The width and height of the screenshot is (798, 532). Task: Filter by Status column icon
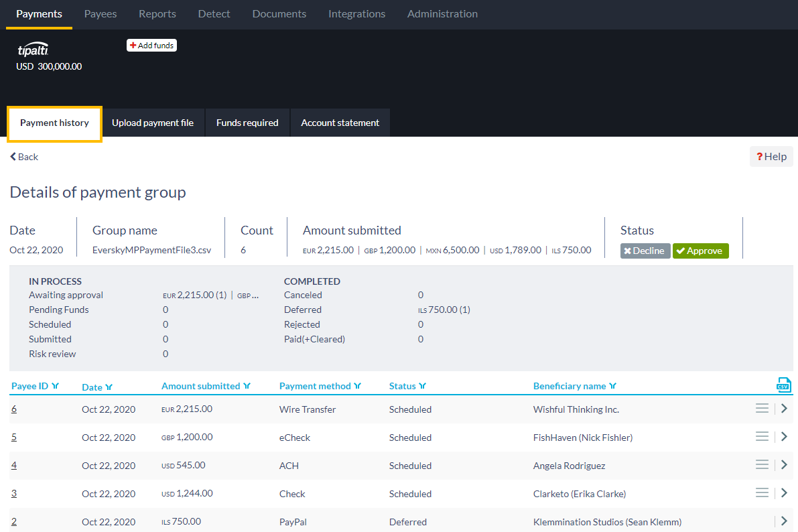pyautogui.click(x=423, y=386)
